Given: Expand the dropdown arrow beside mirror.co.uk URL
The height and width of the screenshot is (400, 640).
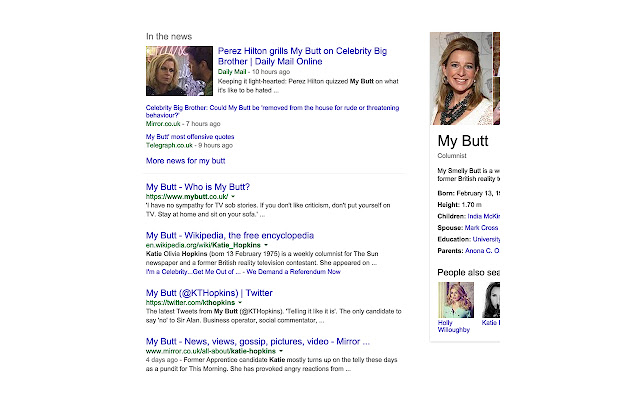Looking at the screenshot, I should 281,351.
